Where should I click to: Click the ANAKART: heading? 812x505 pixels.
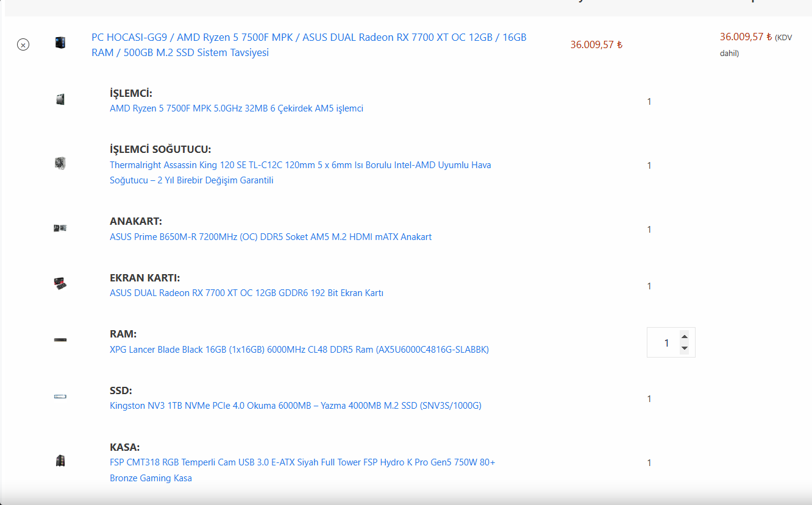136,221
